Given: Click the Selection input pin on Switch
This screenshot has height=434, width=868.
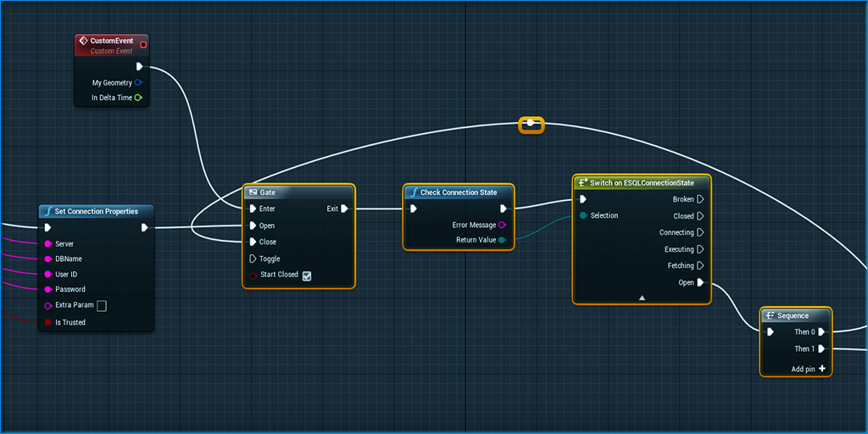Looking at the screenshot, I should [x=583, y=216].
